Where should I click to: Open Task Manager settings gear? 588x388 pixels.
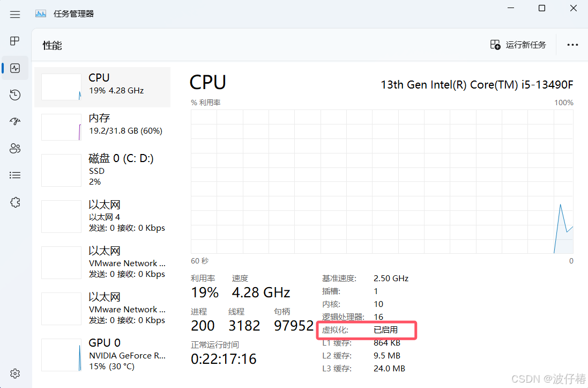[x=15, y=374]
